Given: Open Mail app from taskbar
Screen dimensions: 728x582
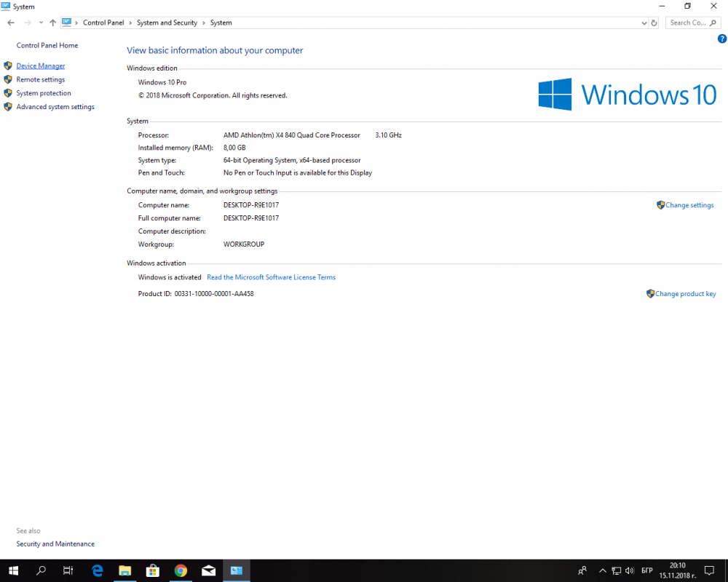Looking at the screenshot, I should 208,571.
